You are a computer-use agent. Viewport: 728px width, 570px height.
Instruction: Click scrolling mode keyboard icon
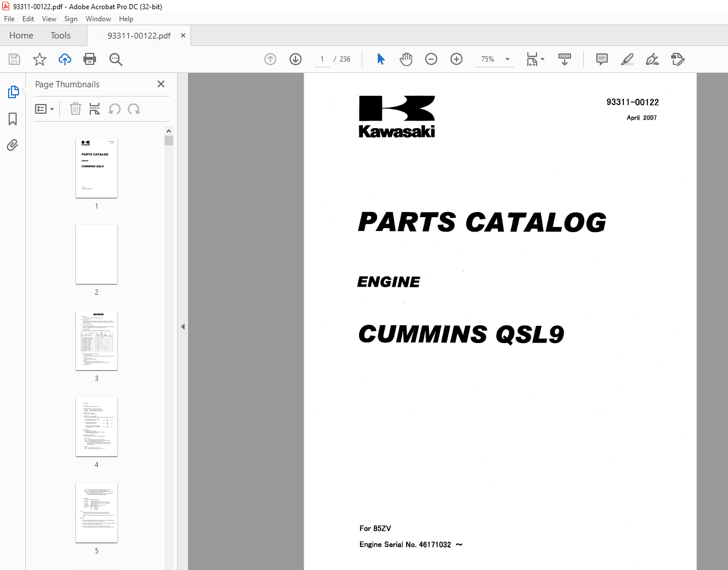point(565,59)
